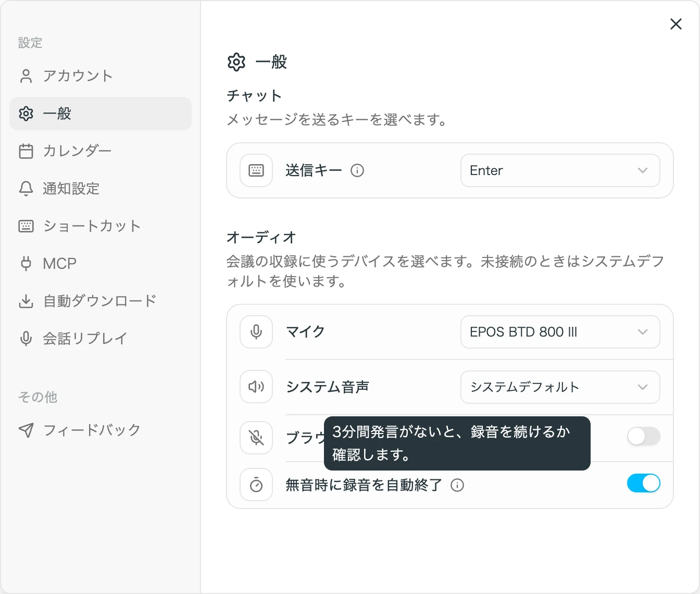Screen dimensions: 700x594
Task: Open the システム音声 システムデフォルト dropdown
Action: click(560, 387)
